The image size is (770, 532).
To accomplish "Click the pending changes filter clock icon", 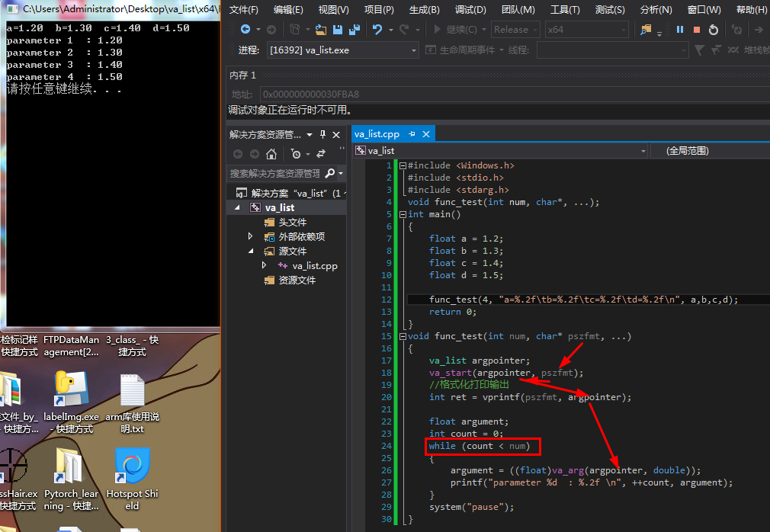I will (x=296, y=154).
